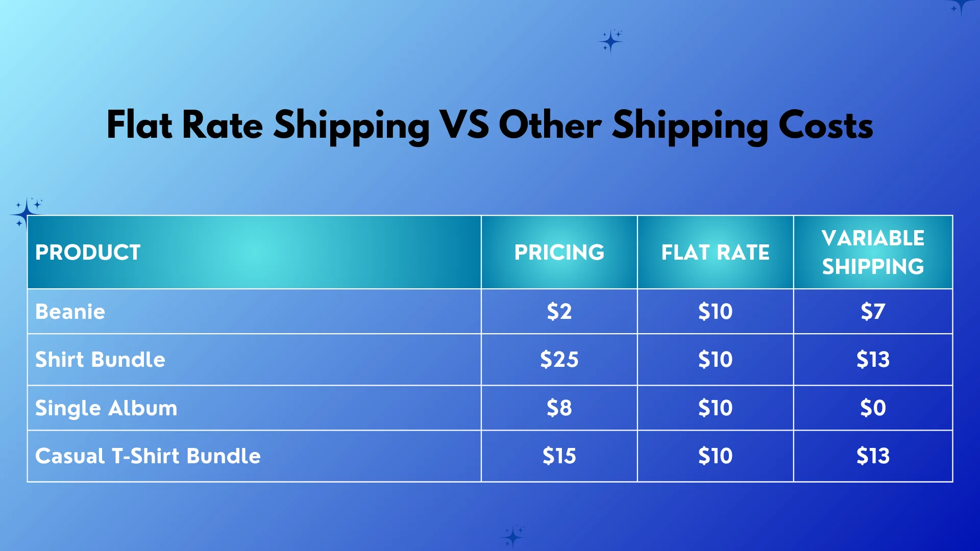Click the Casual T-Shirt Bundle cell
Screen dimensions: 980x551
[254, 456]
